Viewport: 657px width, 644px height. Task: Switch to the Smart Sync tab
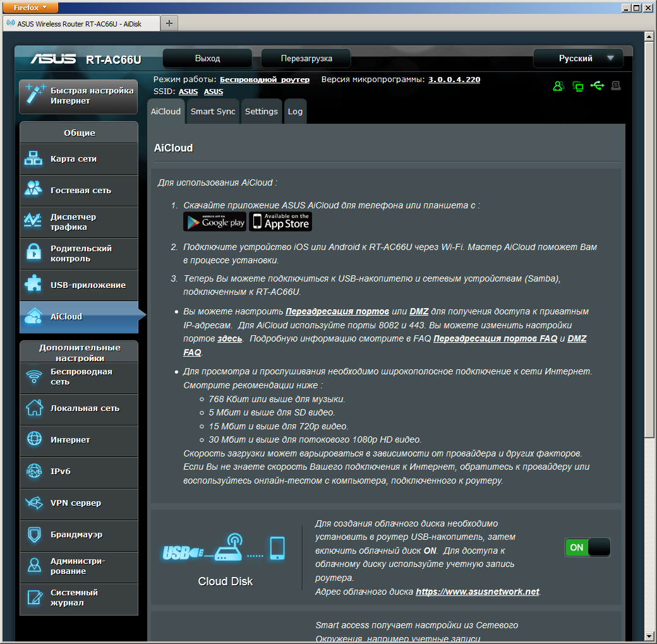(213, 111)
